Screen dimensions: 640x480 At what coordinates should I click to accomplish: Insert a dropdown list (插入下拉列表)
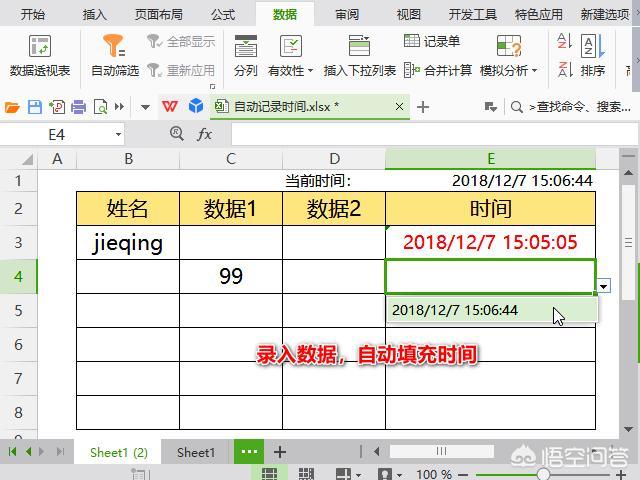pyautogui.click(x=360, y=56)
